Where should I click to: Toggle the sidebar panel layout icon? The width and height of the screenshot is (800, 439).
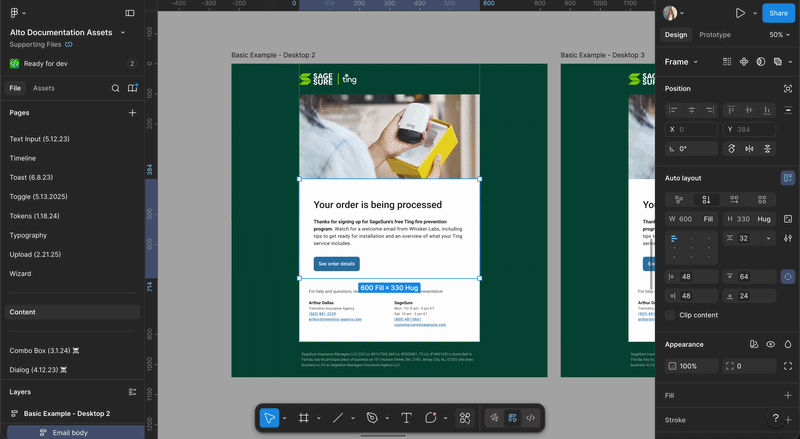(x=130, y=13)
